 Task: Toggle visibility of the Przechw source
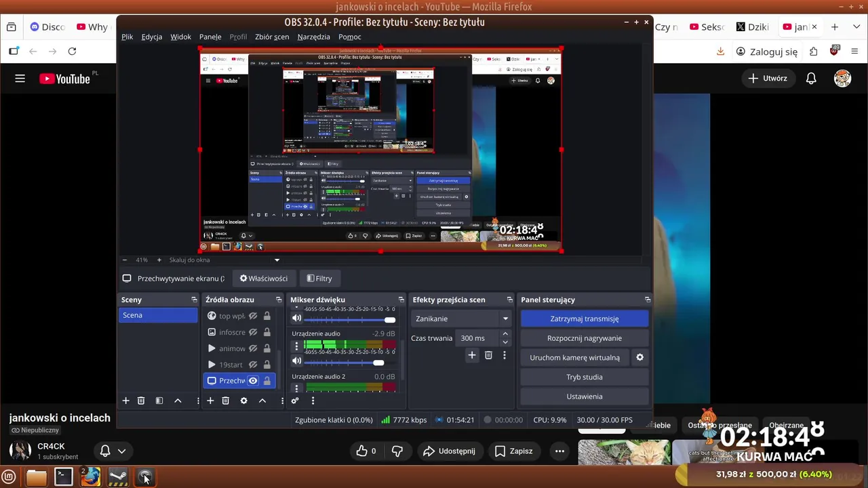(253, 381)
